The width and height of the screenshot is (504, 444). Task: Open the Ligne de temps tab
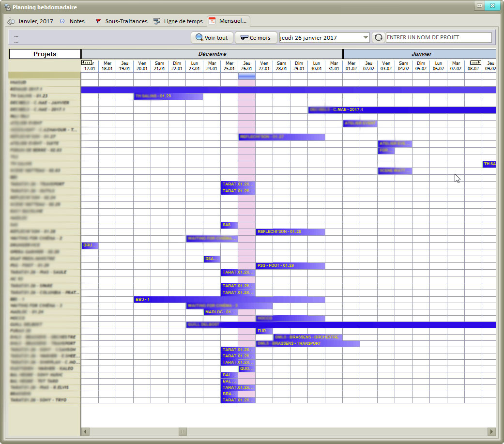(x=177, y=21)
